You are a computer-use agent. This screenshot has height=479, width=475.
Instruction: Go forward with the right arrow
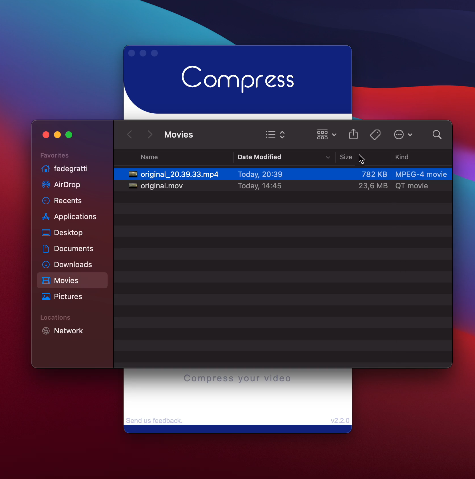pyautogui.click(x=150, y=135)
